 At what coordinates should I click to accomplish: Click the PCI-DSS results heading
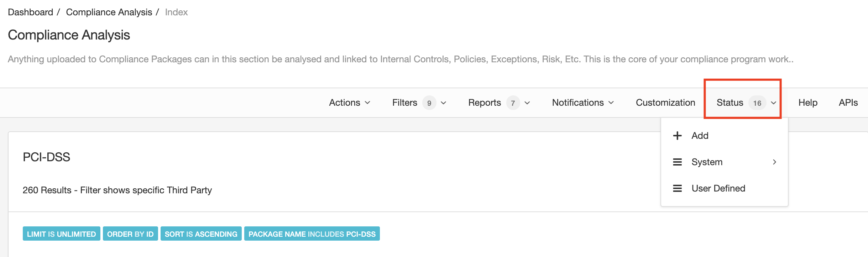[x=46, y=157]
